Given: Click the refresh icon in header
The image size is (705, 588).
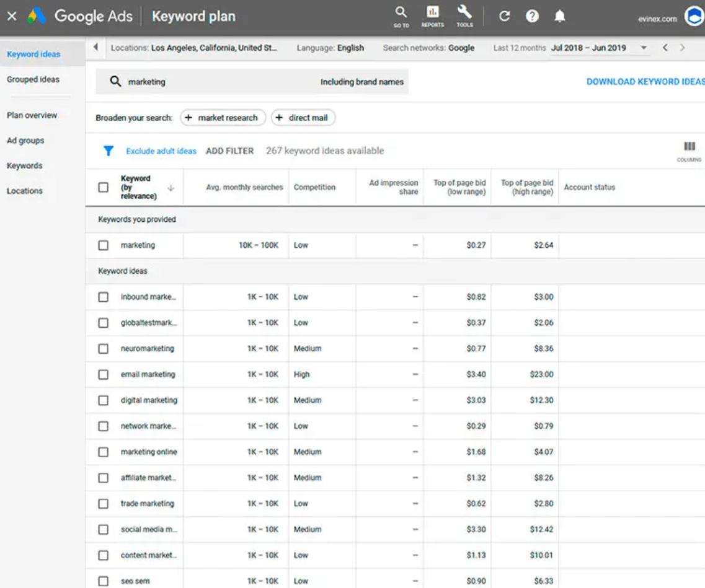Looking at the screenshot, I should click(505, 16).
